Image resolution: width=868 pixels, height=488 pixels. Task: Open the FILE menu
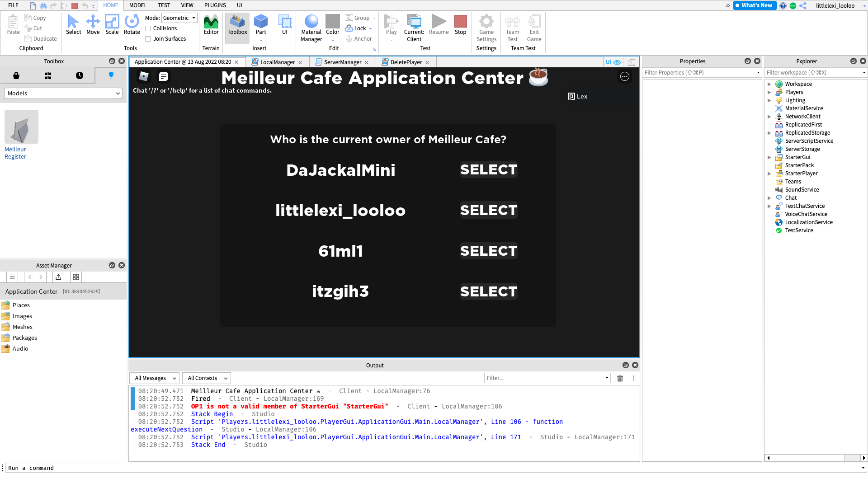click(x=13, y=5)
